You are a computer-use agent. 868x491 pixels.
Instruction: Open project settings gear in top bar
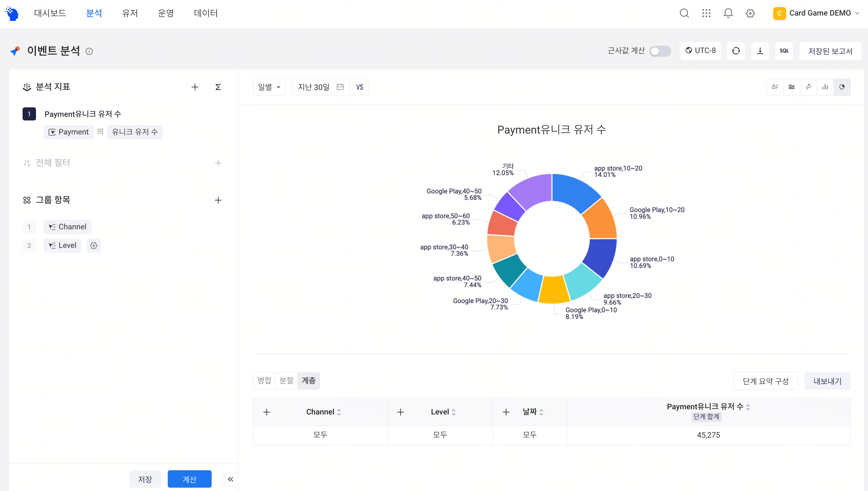coord(750,13)
